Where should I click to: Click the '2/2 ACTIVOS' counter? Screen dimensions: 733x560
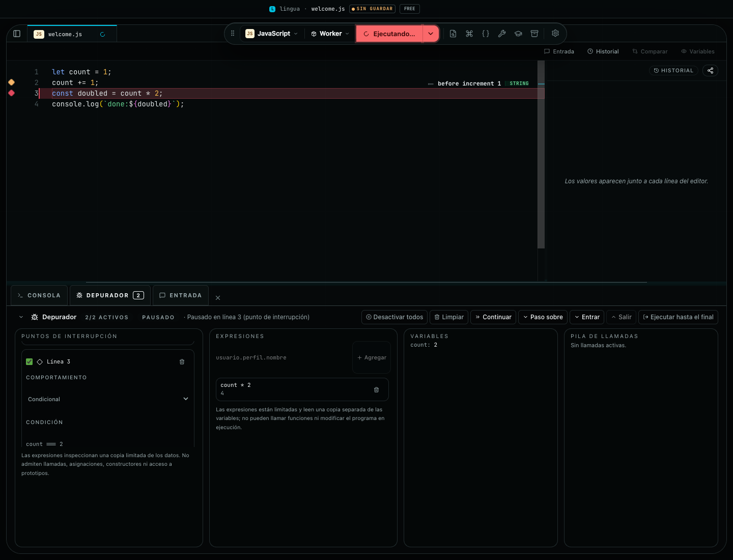(106, 317)
